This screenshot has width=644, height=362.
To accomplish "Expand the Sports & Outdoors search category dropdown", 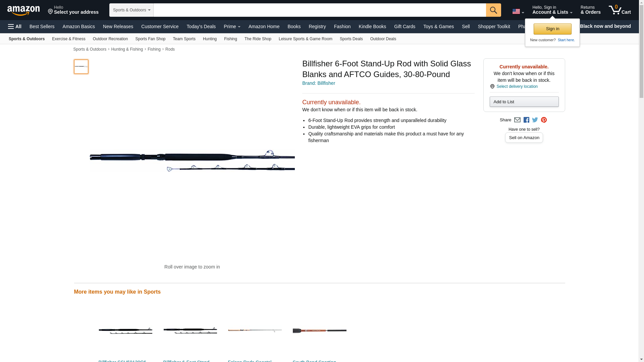I will tap(131, 10).
